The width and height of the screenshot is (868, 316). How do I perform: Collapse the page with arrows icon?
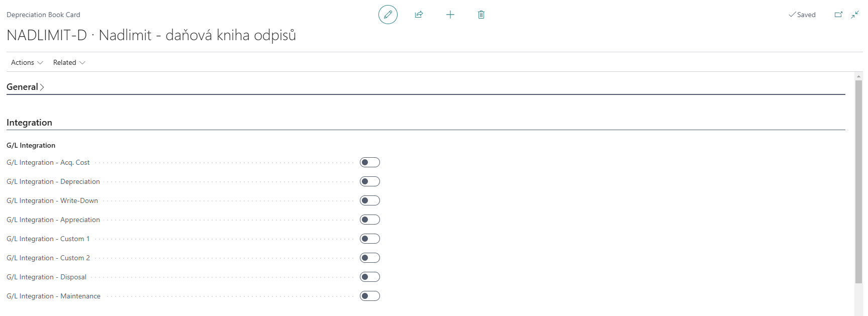pos(855,15)
